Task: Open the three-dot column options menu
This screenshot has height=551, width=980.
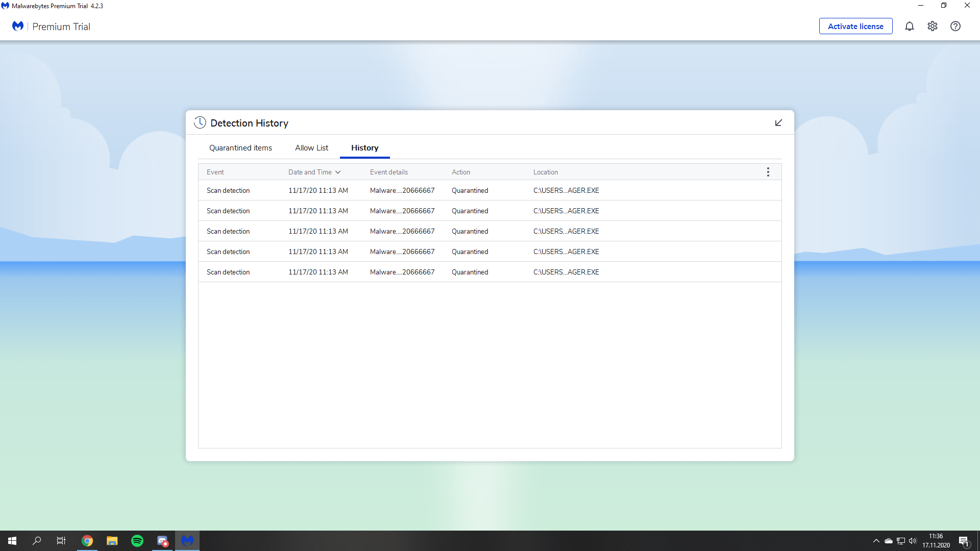Action: pos(768,172)
